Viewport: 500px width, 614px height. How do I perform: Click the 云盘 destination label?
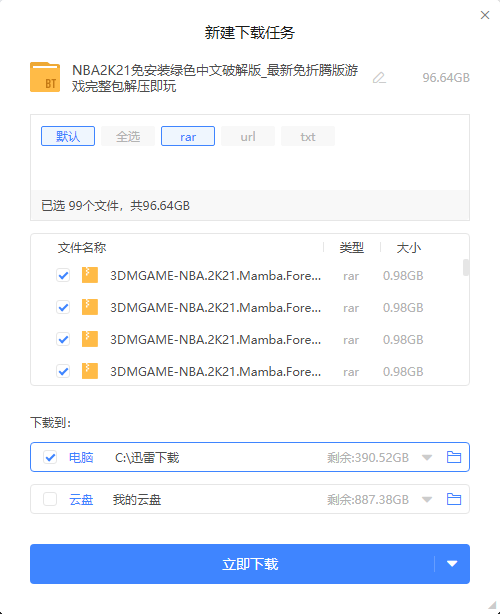point(81,499)
